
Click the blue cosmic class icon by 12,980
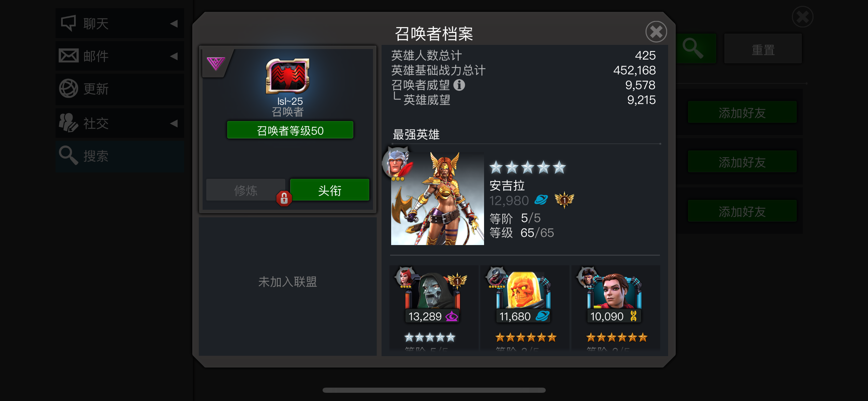541,199
